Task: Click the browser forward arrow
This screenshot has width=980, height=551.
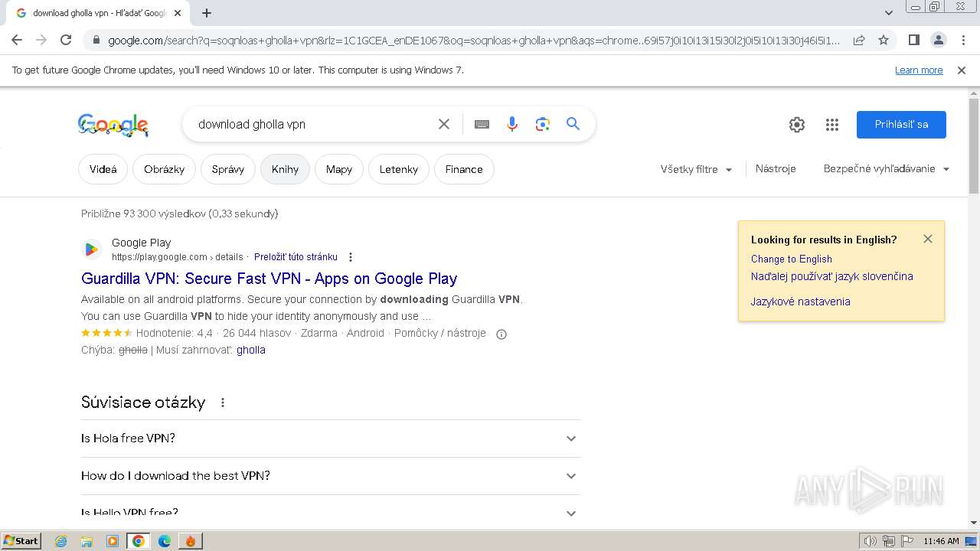Action: pyautogui.click(x=41, y=40)
